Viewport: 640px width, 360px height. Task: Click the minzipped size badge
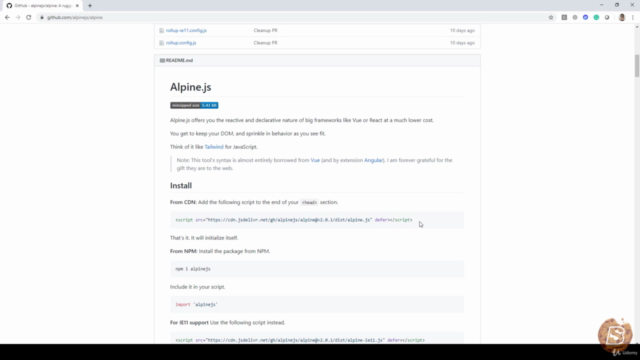194,105
